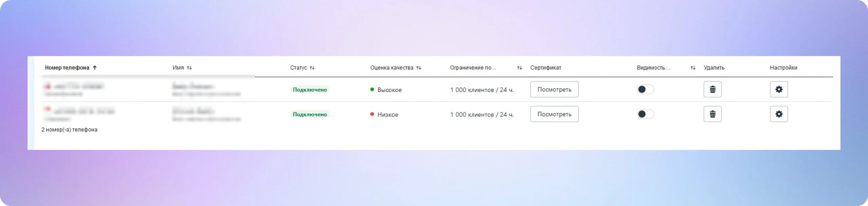This screenshot has width=868, height=206.
Task: Click sort arrows next to Имя
Action: 189,68
